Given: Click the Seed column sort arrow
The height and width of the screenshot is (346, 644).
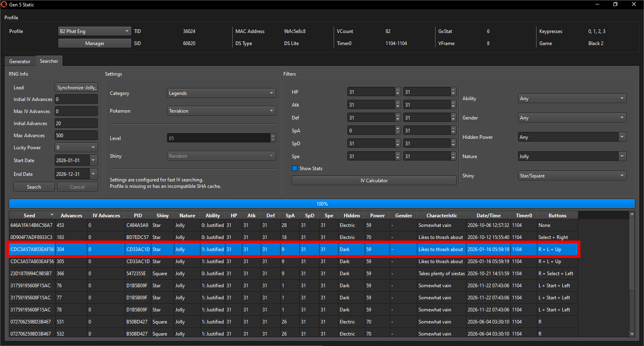Looking at the screenshot, I should [52, 215].
